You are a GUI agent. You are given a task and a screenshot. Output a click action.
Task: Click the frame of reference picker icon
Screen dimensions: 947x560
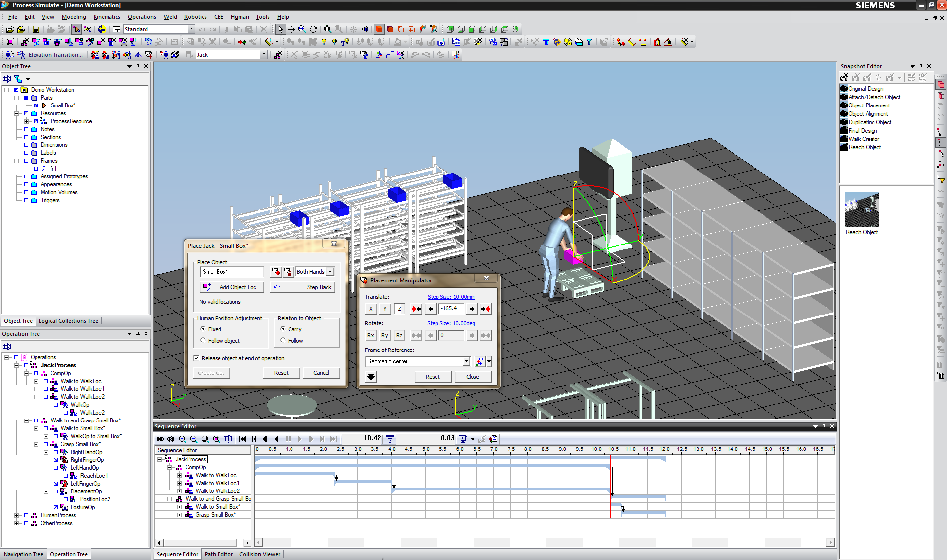(x=480, y=362)
